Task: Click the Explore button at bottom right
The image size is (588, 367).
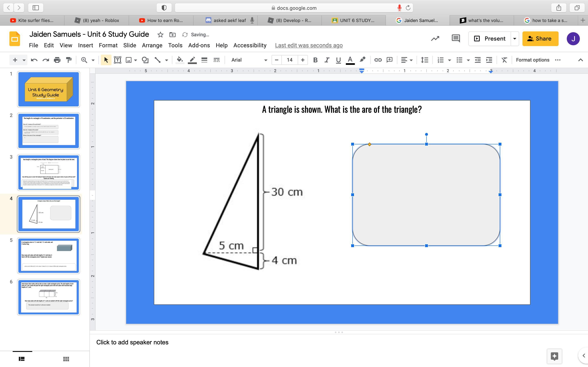Action: click(554, 356)
